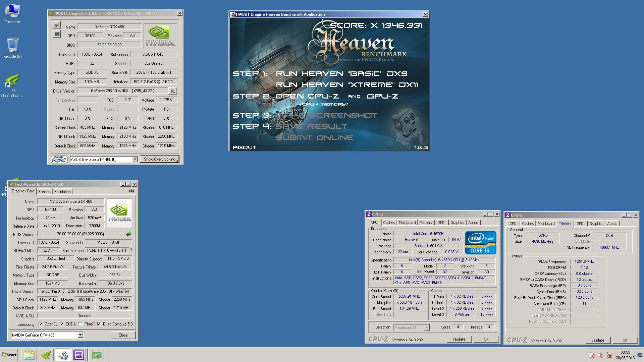Screen dimensions: 644x362
Task: Click the BIOS Version field in GPU-Z
Action: 80,234
